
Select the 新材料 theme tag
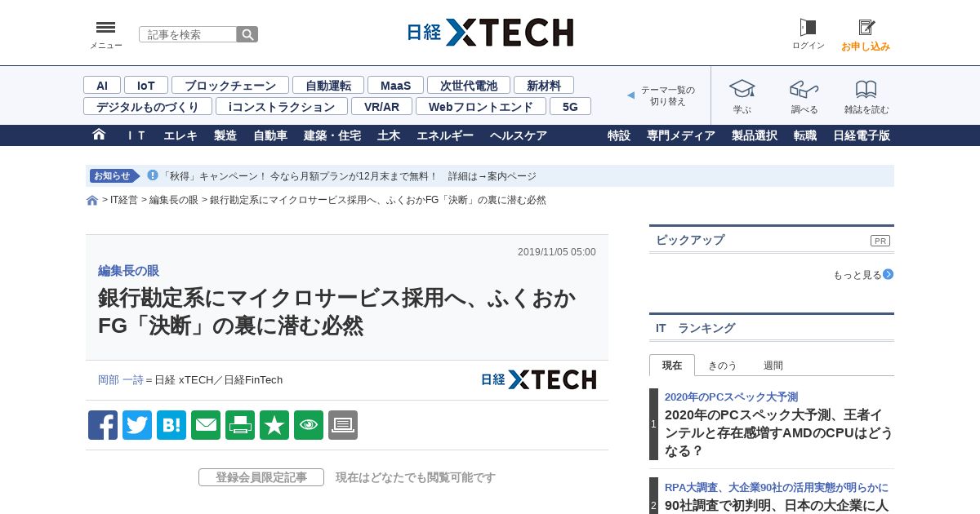544,85
